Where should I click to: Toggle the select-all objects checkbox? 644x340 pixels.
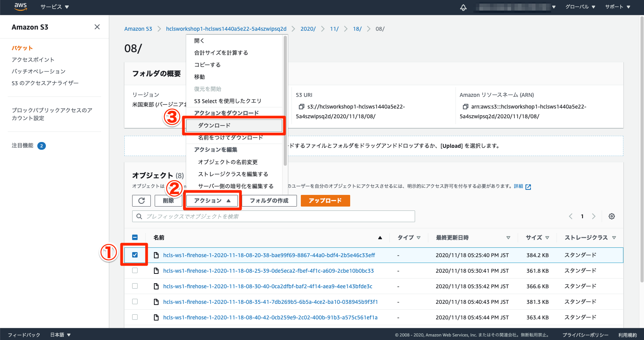(135, 237)
